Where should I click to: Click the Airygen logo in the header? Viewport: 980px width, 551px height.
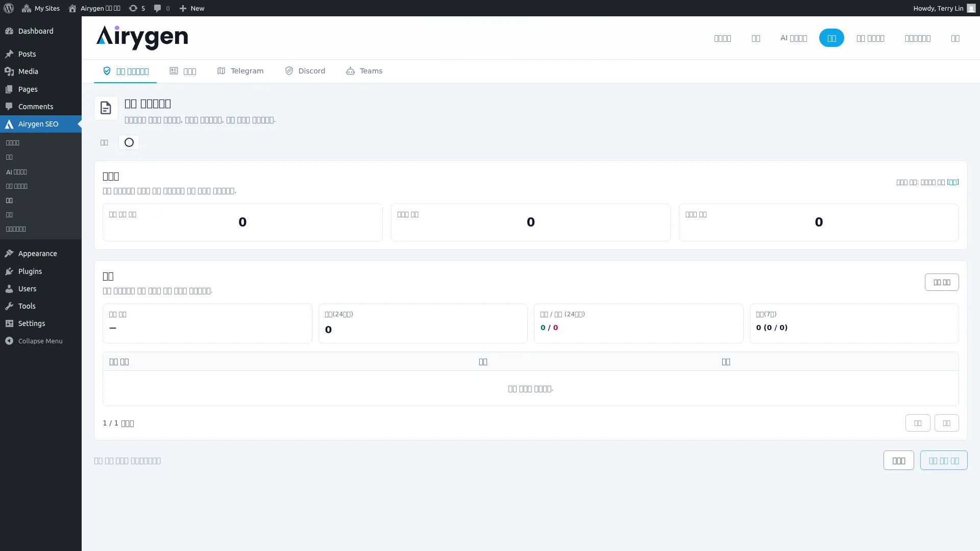tap(142, 38)
